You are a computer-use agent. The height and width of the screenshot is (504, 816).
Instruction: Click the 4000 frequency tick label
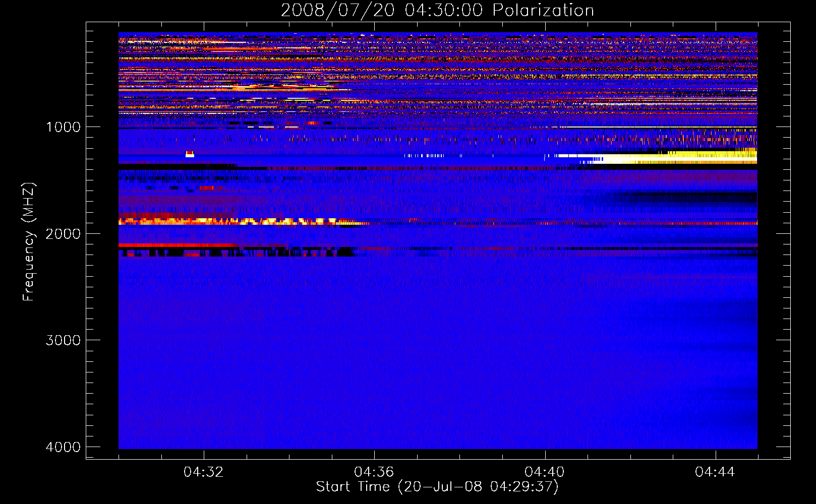[63, 447]
